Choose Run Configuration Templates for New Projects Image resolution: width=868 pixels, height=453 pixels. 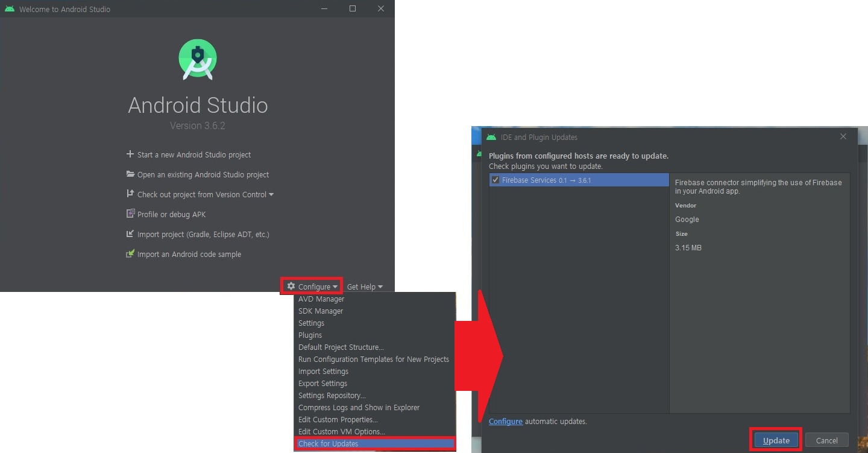pyautogui.click(x=375, y=360)
